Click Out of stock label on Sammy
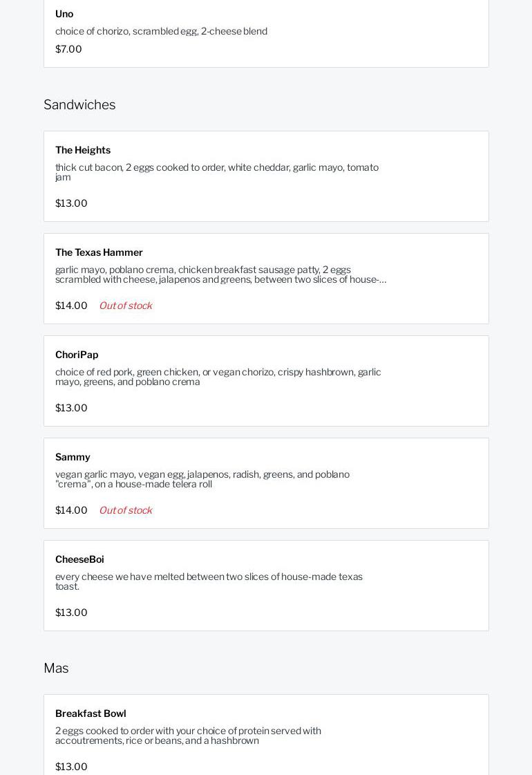This screenshot has height=775, width=532. click(x=125, y=510)
